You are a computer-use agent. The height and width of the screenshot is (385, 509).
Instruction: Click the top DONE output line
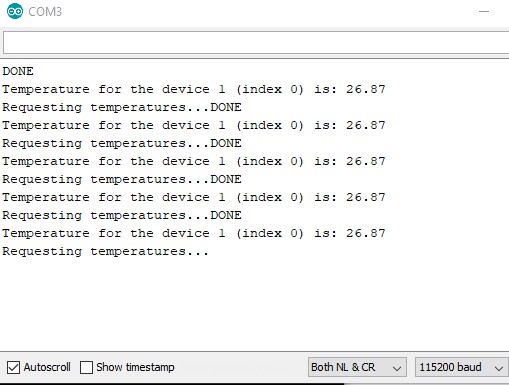pos(18,71)
